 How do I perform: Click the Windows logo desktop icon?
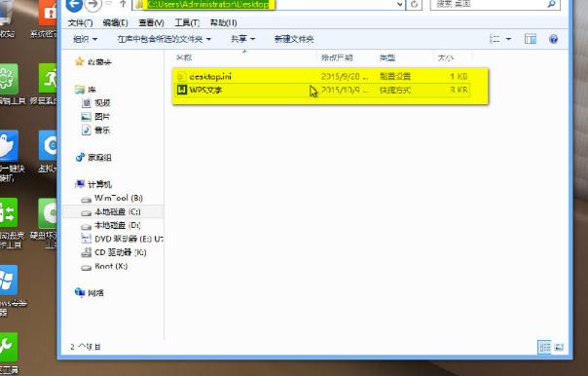8,281
